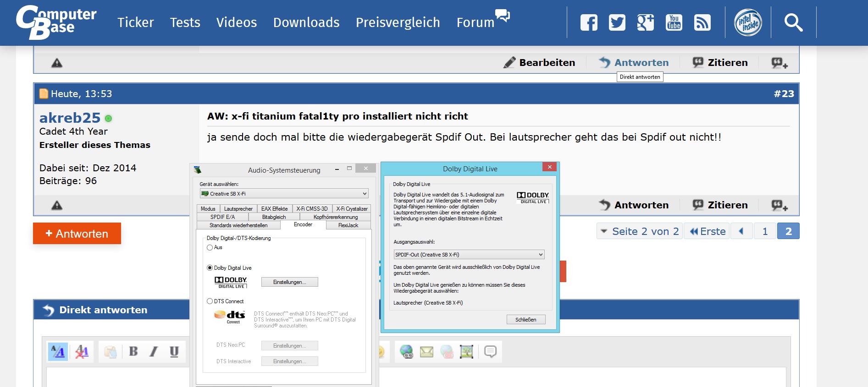Click Bearbeiten on the upper post
This screenshot has width=868, height=387.
[x=539, y=63]
